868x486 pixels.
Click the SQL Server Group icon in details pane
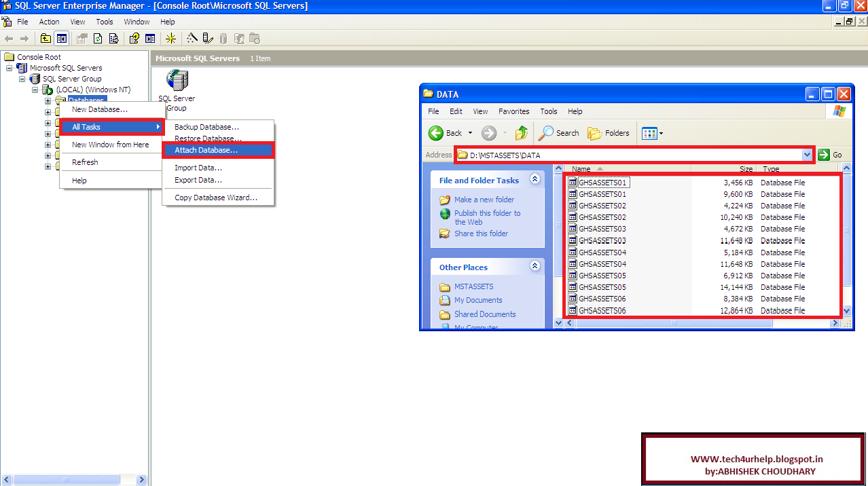176,79
